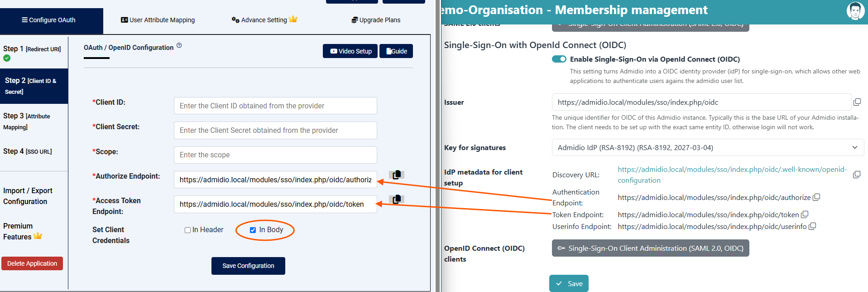This screenshot has height=292, width=868.
Task: Switch to the User Attribute Mapping tab
Action: (x=158, y=20)
